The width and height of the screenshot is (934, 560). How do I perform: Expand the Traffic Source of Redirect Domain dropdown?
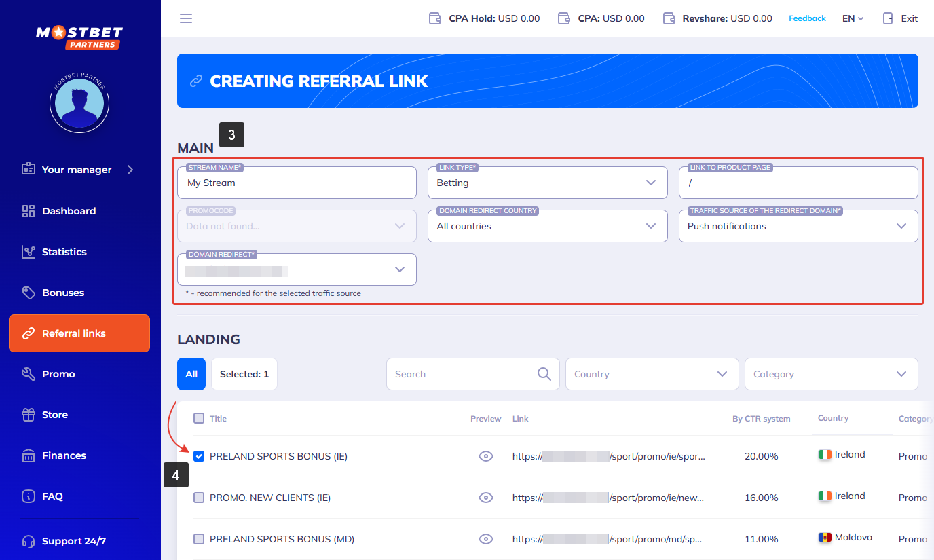pyautogui.click(x=798, y=226)
